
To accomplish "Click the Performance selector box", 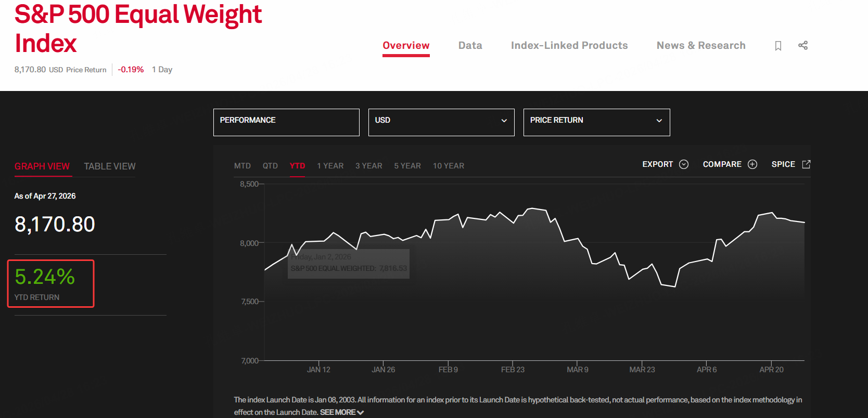I will pos(286,122).
